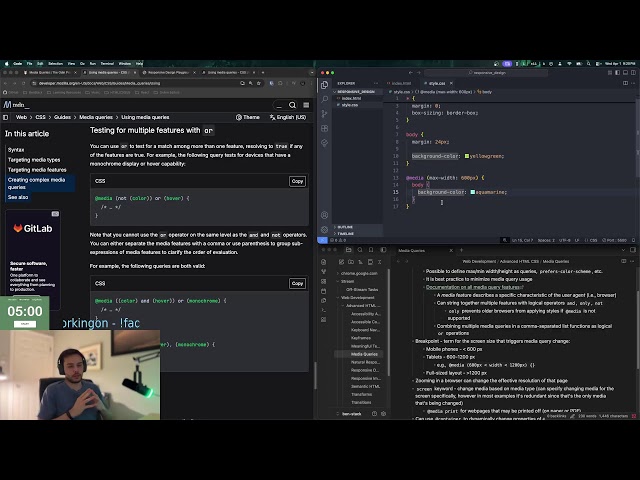
Task: Open Obsidian settings gear at bottom
Action: point(383,413)
